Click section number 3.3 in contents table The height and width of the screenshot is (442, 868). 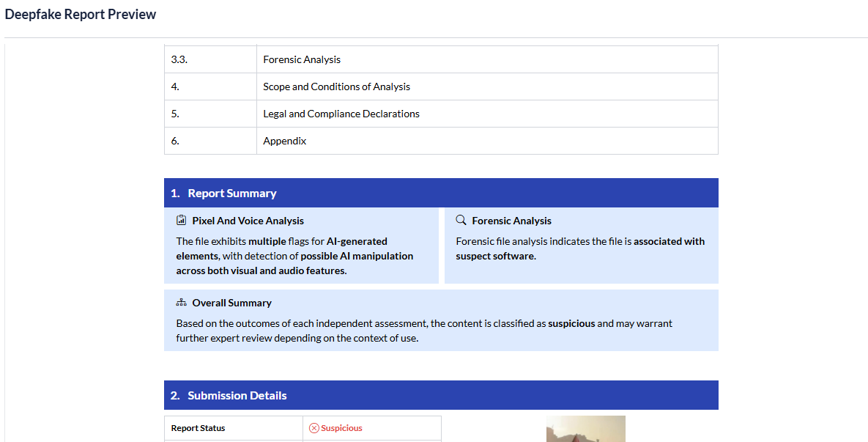(x=179, y=59)
